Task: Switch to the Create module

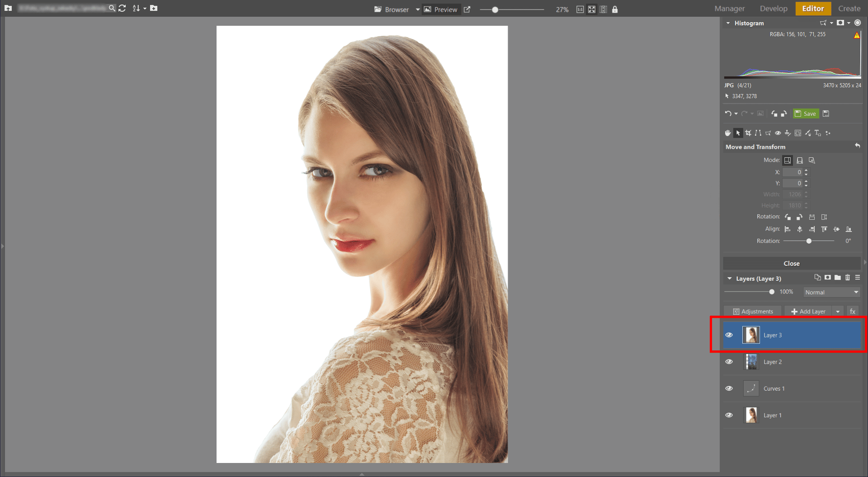Action: (x=849, y=9)
